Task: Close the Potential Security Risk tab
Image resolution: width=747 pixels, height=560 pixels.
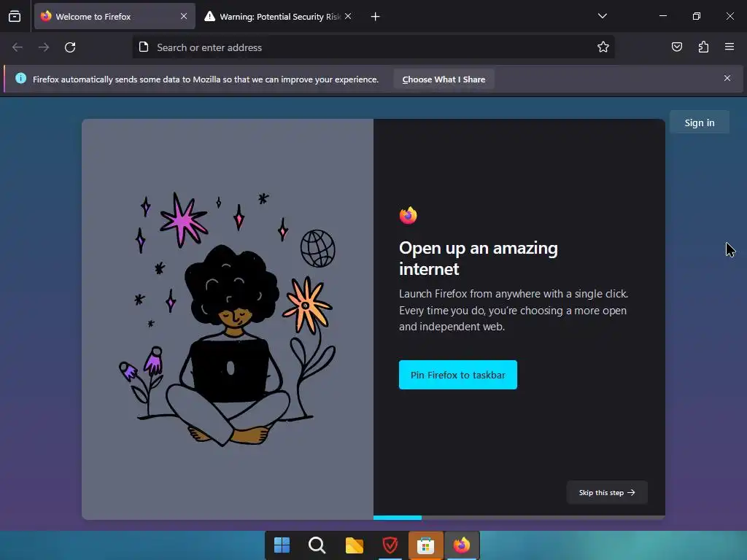Action: [x=348, y=16]
